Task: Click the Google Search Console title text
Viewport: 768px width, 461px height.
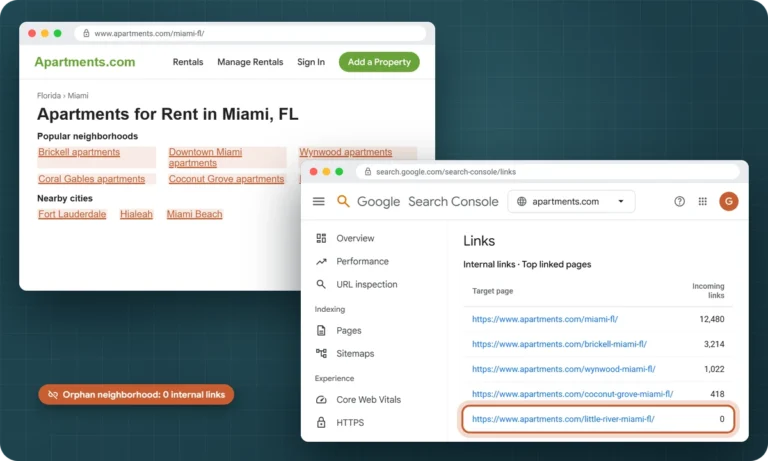Action: 427,202
